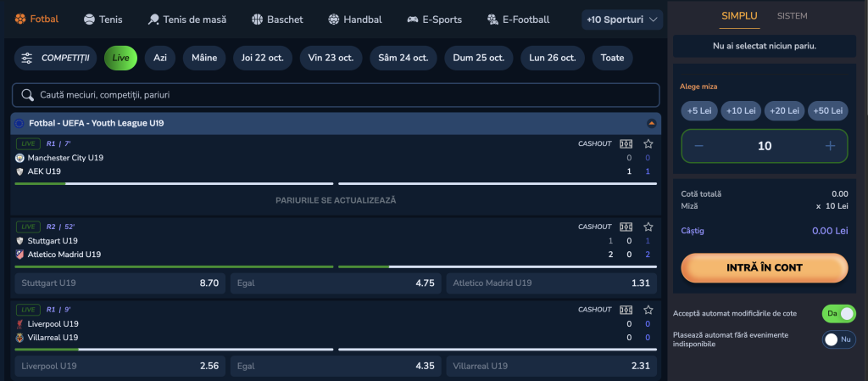Click the Liverpool U19 team crest
The height and width of the screenshot is (381, 868).
[20, 324]
